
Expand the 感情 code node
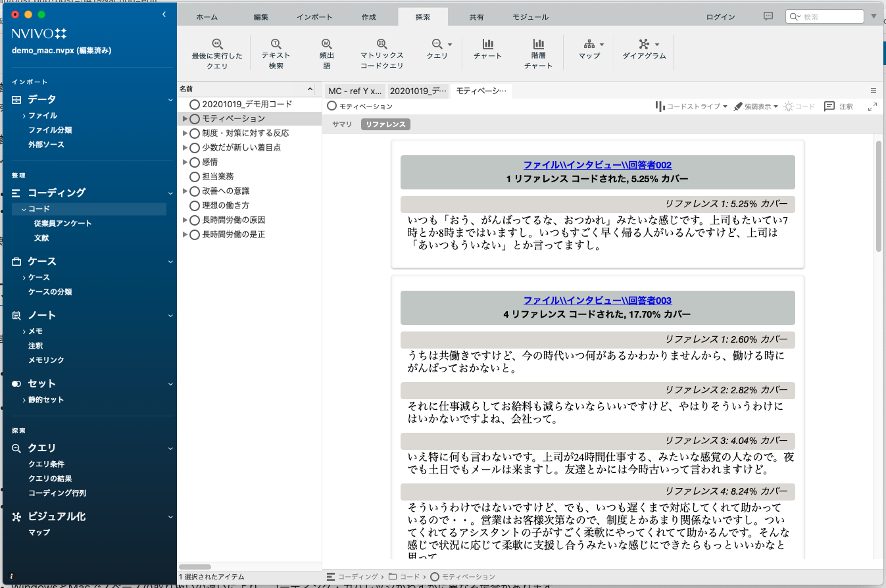[x=185, y=162]
